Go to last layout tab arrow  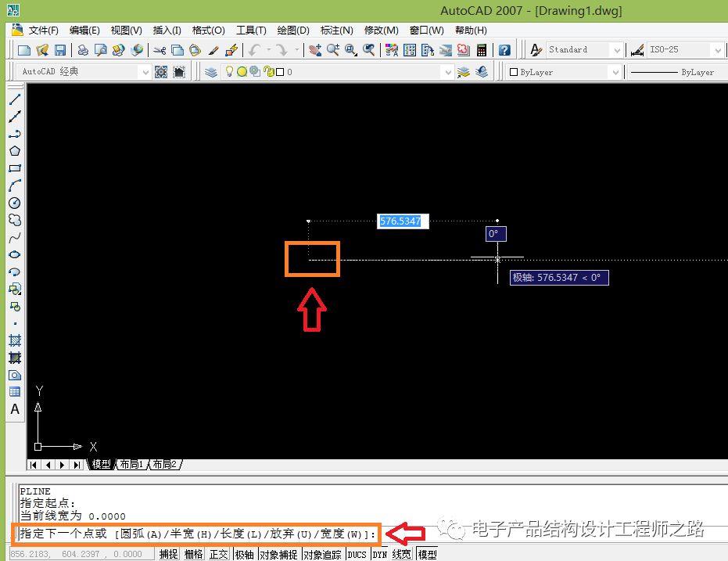pyautogui.click(x=77, y=465)
